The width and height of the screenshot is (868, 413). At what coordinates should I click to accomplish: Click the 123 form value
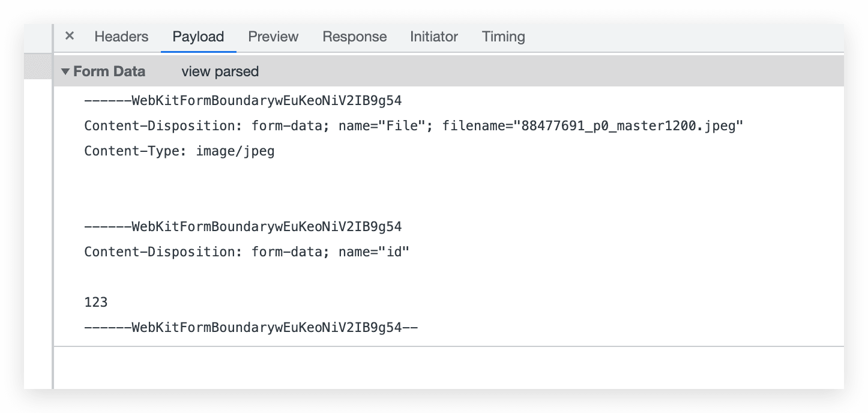[96, 303]
